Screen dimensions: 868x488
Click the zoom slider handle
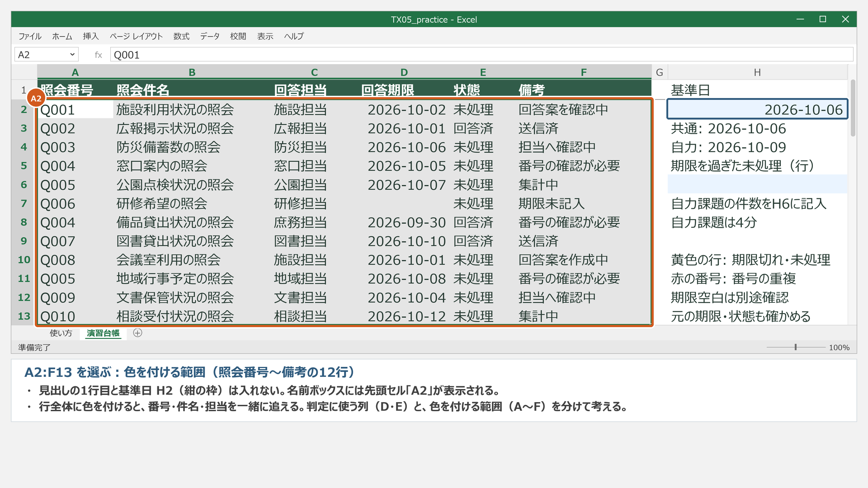(796, 347)
